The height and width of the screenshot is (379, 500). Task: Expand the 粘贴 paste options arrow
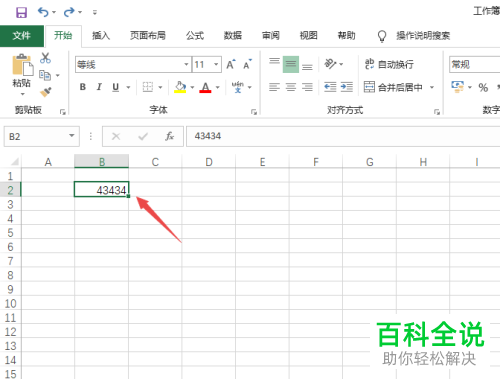click(x=22, y=94)
